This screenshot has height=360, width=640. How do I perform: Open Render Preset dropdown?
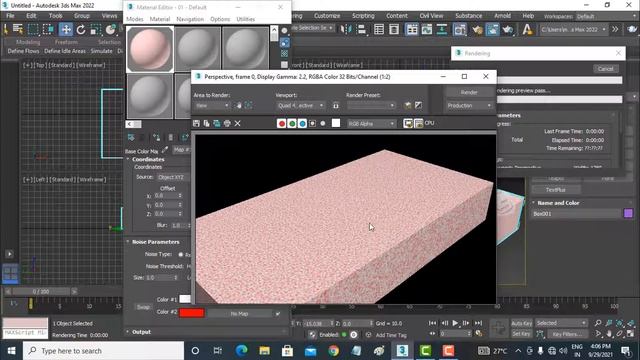(371, 106)
